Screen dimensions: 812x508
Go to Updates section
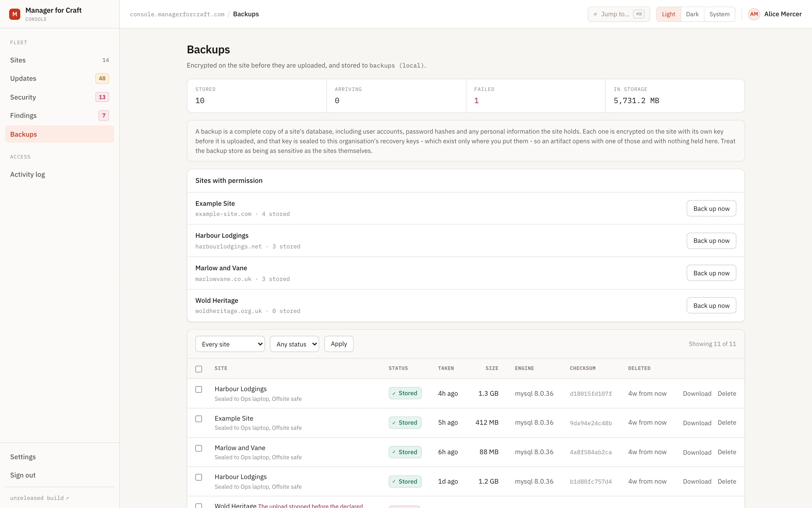click(59, 78)
